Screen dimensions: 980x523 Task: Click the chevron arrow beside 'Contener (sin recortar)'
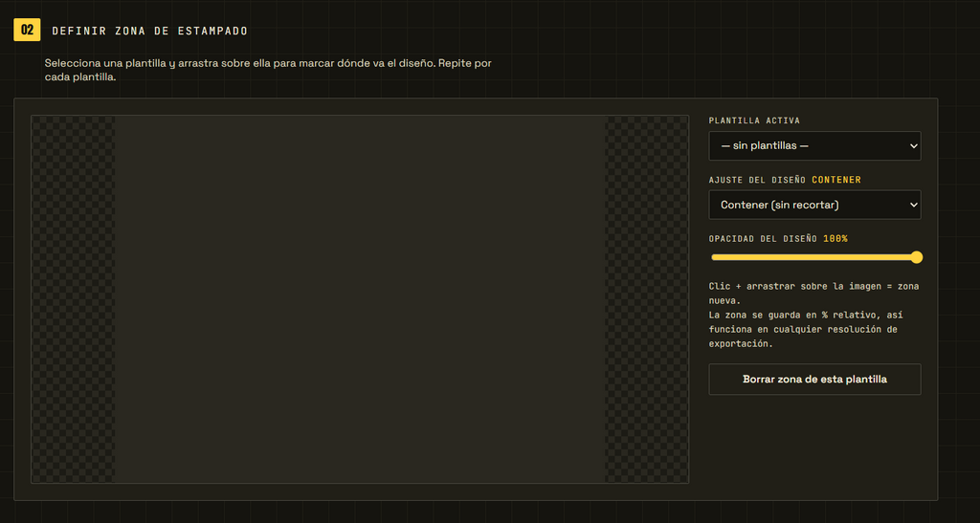click(x=913, y=205)
